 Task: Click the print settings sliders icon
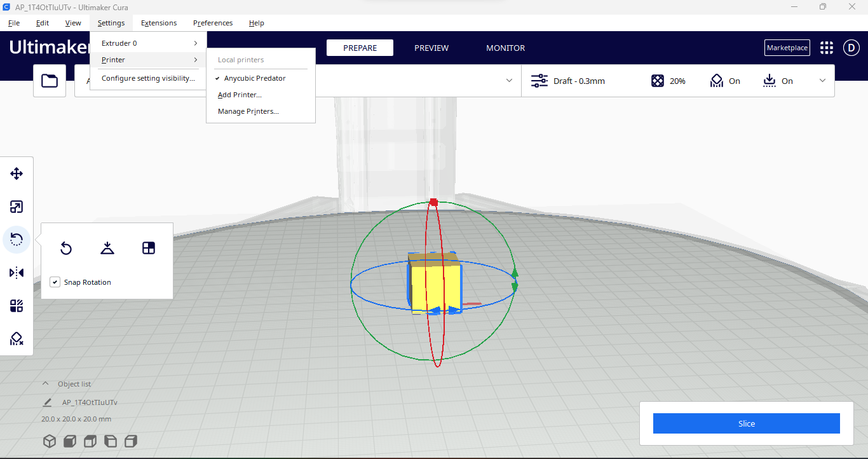click(539, 81)
